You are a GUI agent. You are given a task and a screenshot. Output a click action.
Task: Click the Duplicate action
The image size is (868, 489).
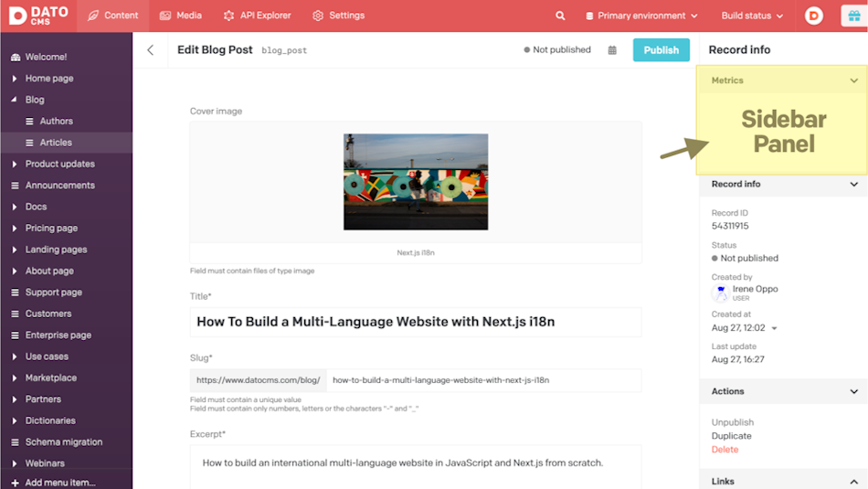[x=731, y=436]
